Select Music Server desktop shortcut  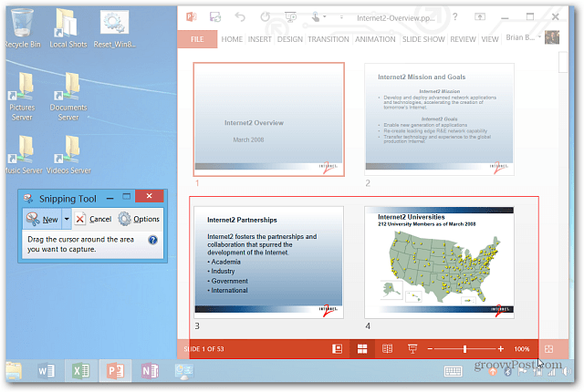[x=23, y=154]
